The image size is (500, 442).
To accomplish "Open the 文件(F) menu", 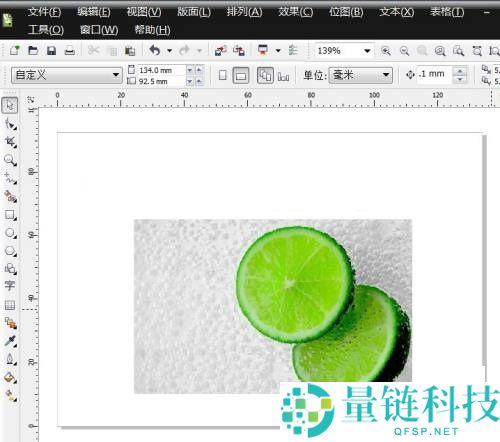I will click(44, 12).
